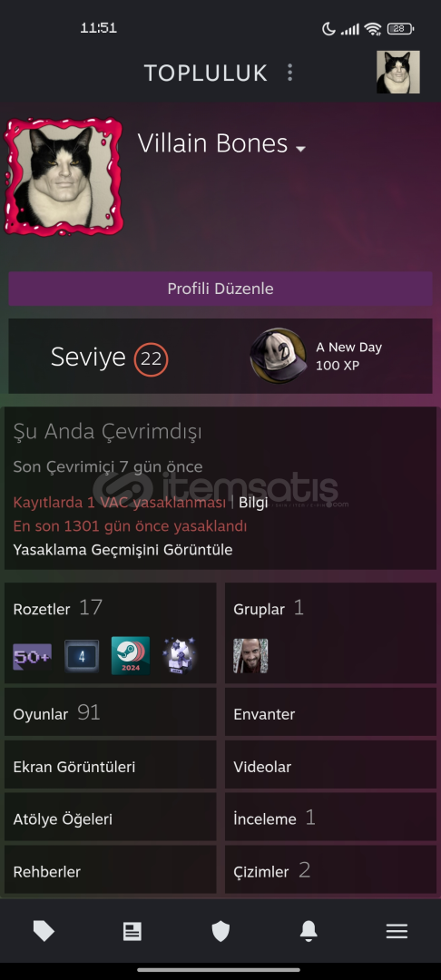This screenshot has height=980, width=441.
Task: Click the A New Day cap badge
Action: (279, 356)
